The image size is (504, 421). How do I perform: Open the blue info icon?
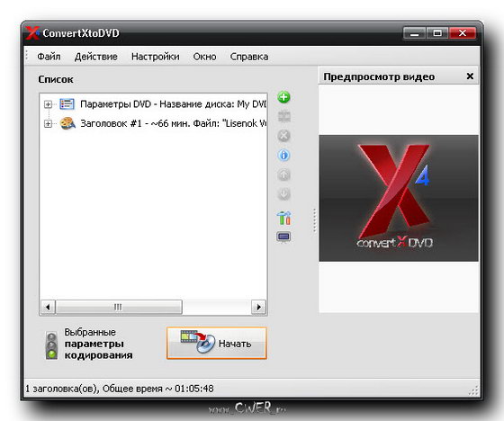click(x=283, y=156)
